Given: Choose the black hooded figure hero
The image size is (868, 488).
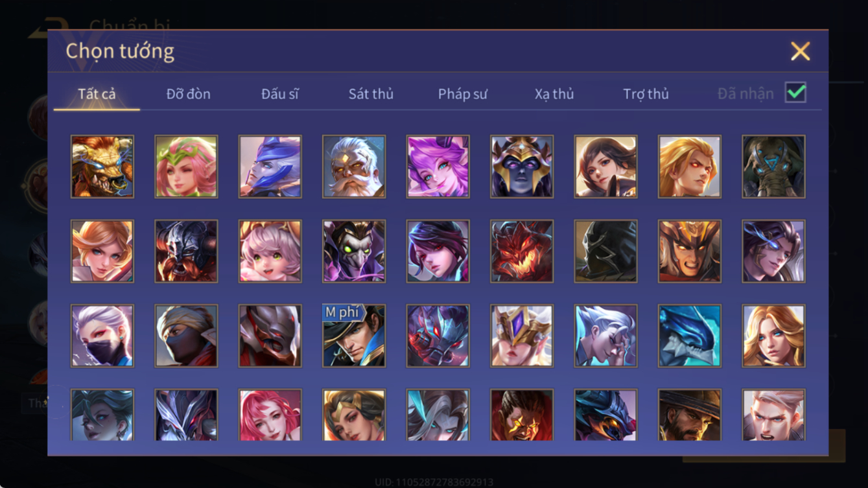Looking at the screenshot, I should [x=605, y=251].
